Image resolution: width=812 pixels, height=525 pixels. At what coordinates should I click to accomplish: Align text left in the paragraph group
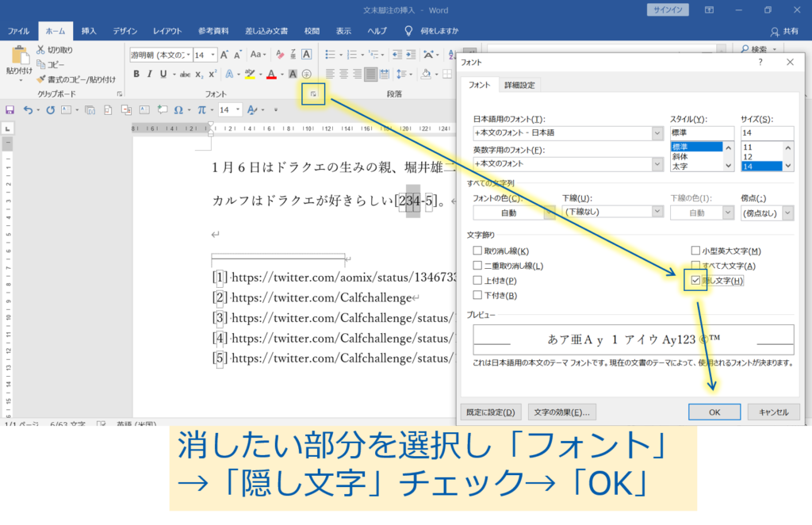tap(330, 74)
